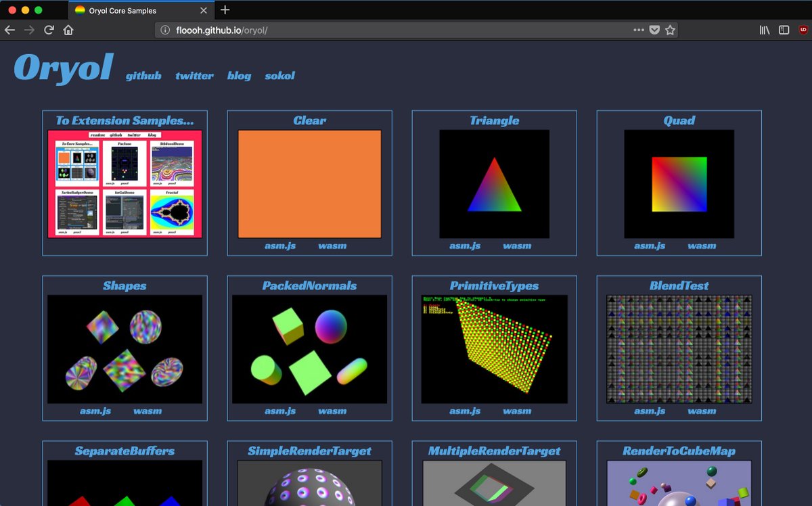The width and height of the screenshot is (812, 506).
Task: Launch Shapes sample wasm version
Action: point(148,411)
